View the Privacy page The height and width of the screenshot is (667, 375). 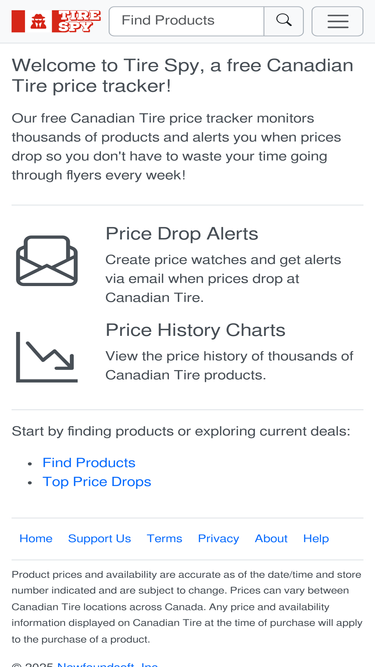click(219, 539)
